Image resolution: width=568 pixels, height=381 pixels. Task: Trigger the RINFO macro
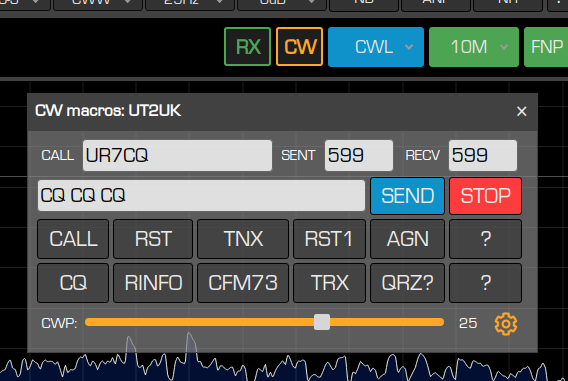point(153,283)
